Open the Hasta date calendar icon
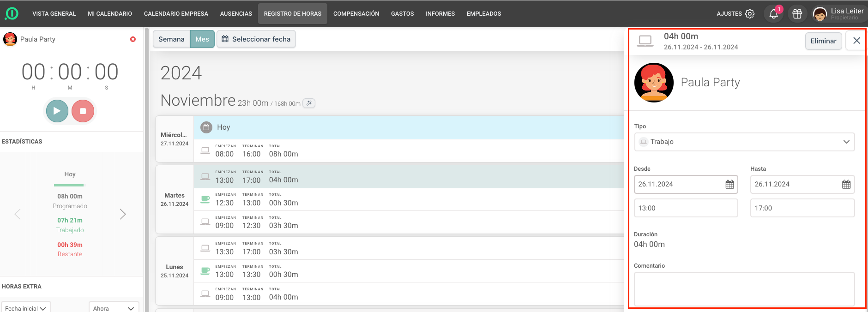868x312 pixels. (x=846, y=184)
